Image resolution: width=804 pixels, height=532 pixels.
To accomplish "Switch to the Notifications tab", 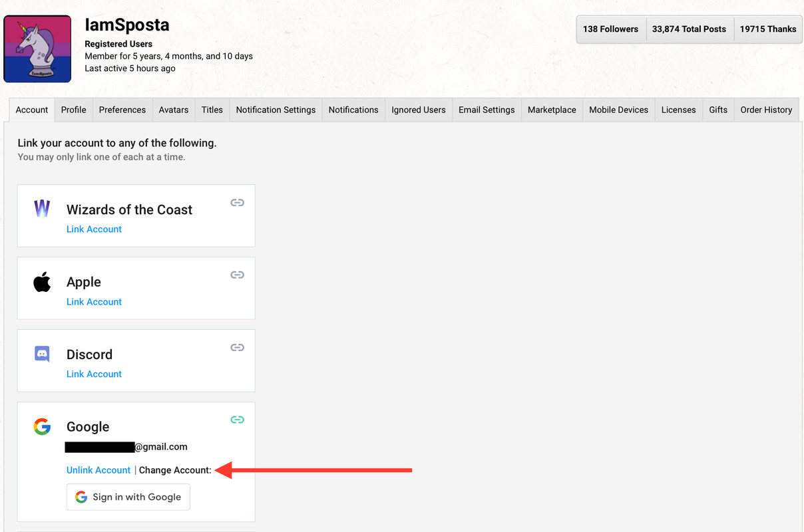I will [x=353, y=110].
